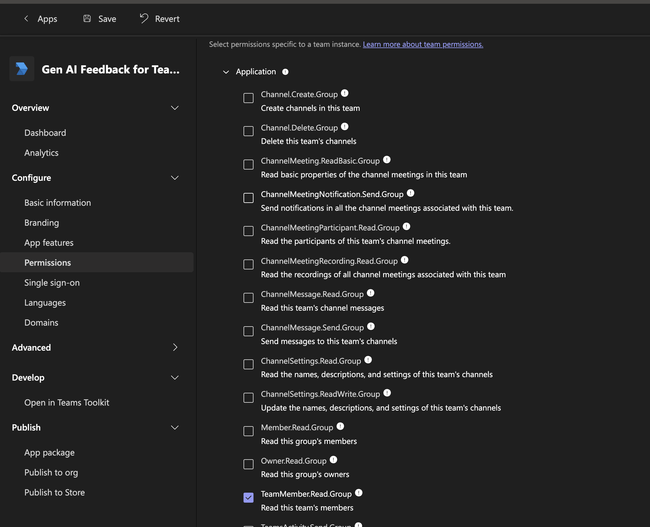Click the Save button in toolbar

[x=99, y=19]
